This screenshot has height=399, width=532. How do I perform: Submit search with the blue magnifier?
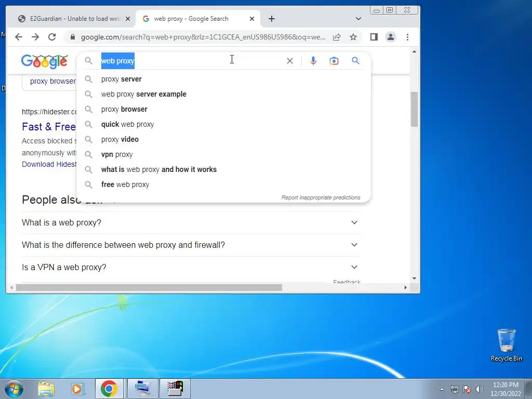[355, 61]
